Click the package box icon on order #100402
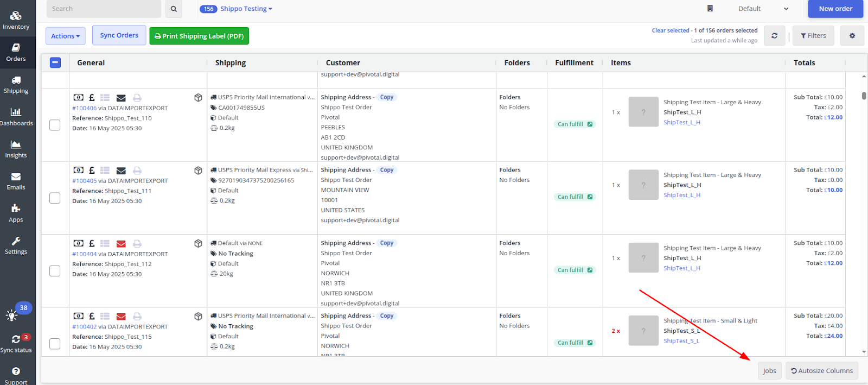Viewport: 868px width, 385px height. tap(198, 317)
